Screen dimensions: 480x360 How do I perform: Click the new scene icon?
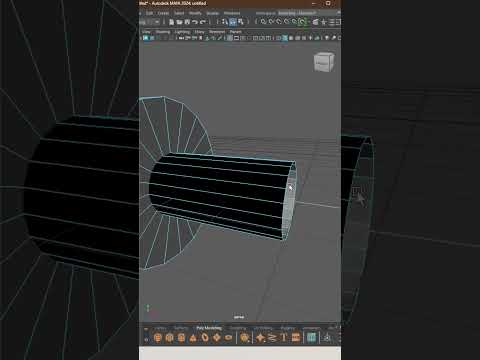point(171,22)
